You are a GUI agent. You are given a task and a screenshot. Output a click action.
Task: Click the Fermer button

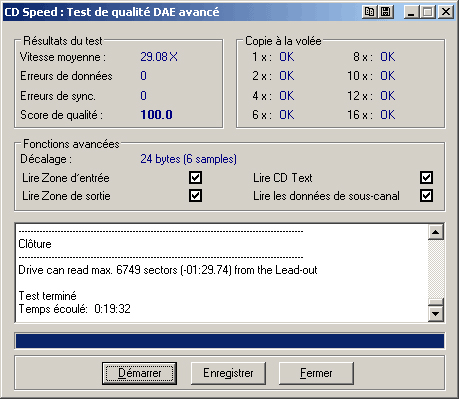316,373
